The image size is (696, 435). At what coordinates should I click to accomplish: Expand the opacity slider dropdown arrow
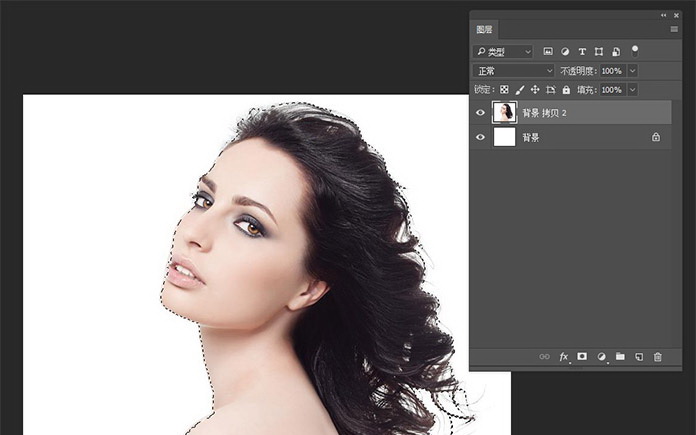[633, 71]
